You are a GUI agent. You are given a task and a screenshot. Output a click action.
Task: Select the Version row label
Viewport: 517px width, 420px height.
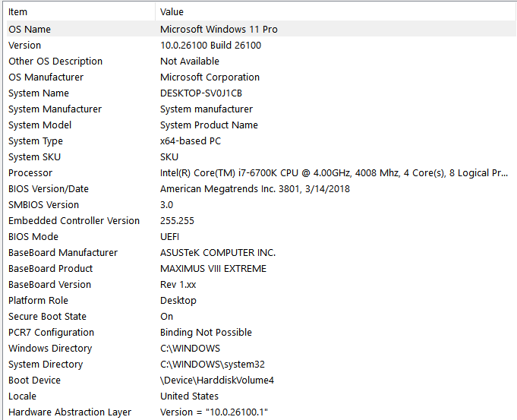pyautogui.click(x=24, y=46)
